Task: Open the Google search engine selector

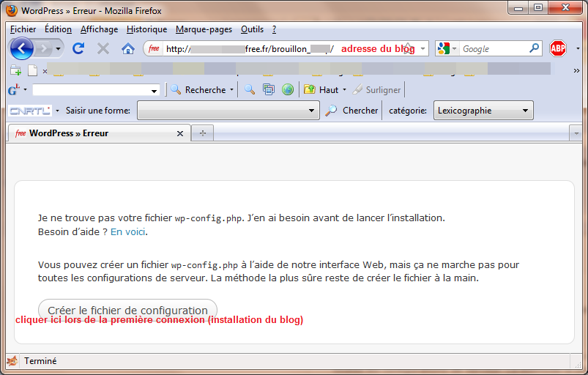Action: click(x=447, y=49)
